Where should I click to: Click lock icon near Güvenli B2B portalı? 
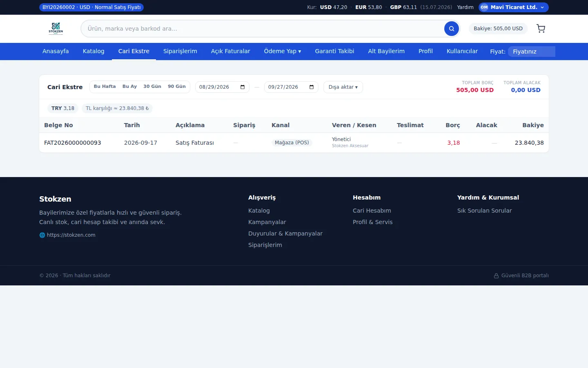click(497, 276)
